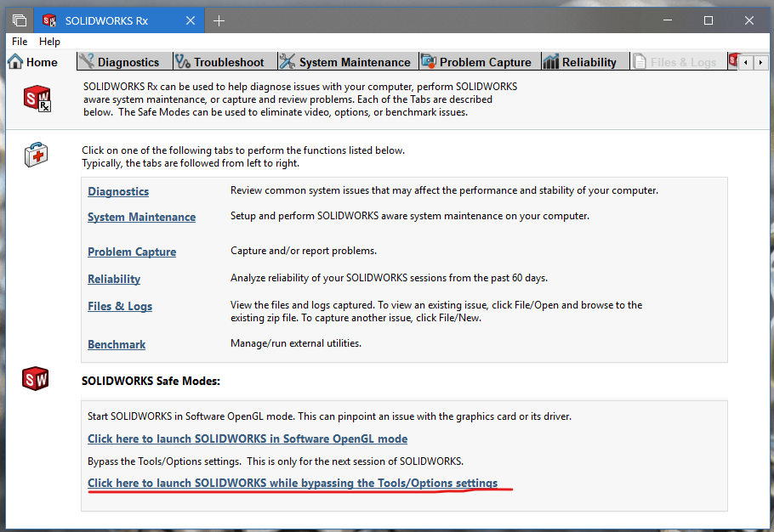Image resolution: width=774 pixels, height=532 pixels.
Task: Add a new tab with plus button
Action: pyautogui.click(x=219, y=20)
